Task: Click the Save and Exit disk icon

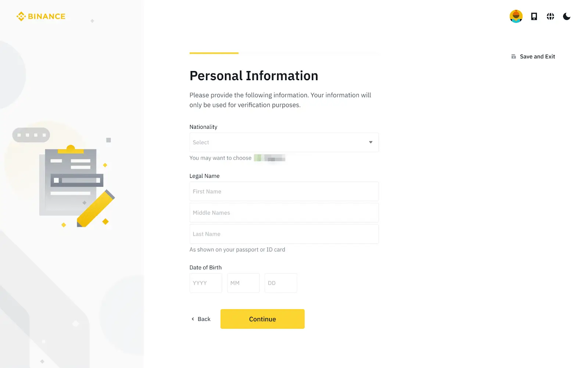Action: point(513,57)
